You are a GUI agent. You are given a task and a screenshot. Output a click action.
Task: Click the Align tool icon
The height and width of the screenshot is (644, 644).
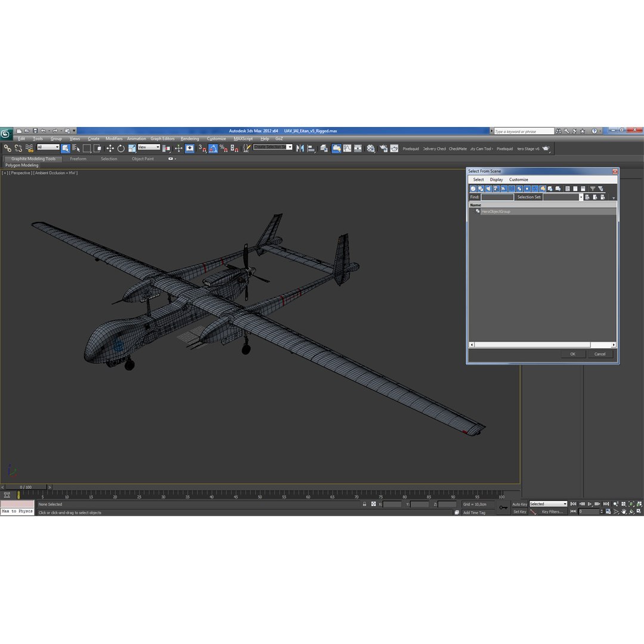(311, 148)
